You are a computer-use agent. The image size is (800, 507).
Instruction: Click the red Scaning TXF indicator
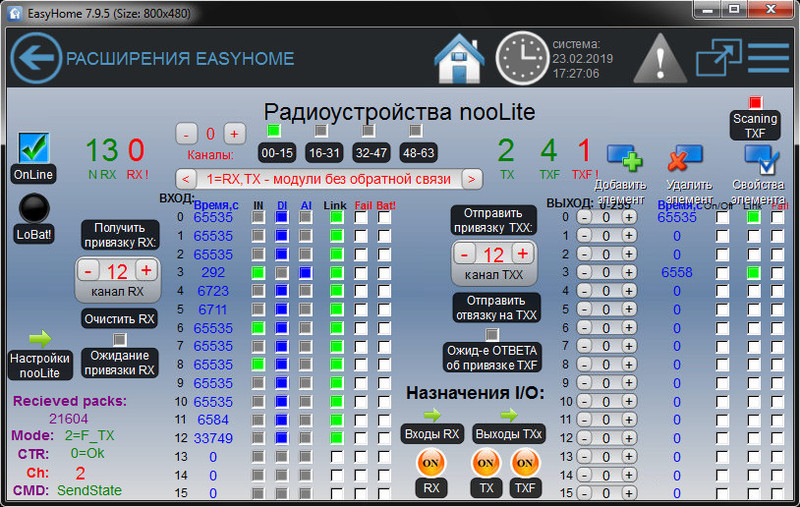[756, 103]
